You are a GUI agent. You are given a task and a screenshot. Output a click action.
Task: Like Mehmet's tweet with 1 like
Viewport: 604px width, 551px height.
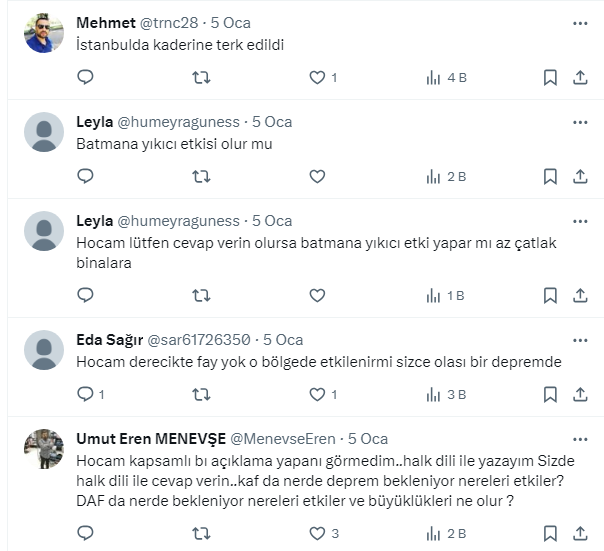point(317,77)
